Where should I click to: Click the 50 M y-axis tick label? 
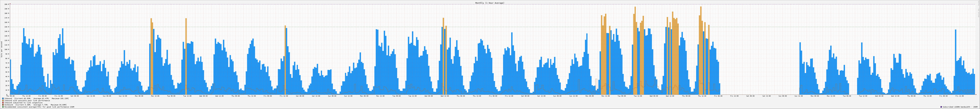pyautogui.click(x=6, y=72)
